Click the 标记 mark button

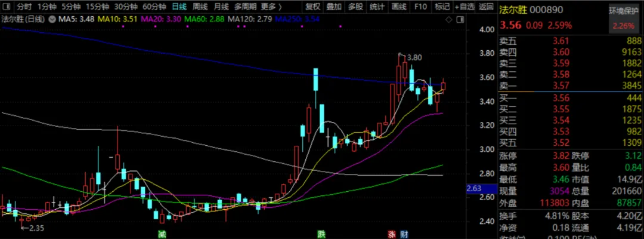click(x=442, y=7)
